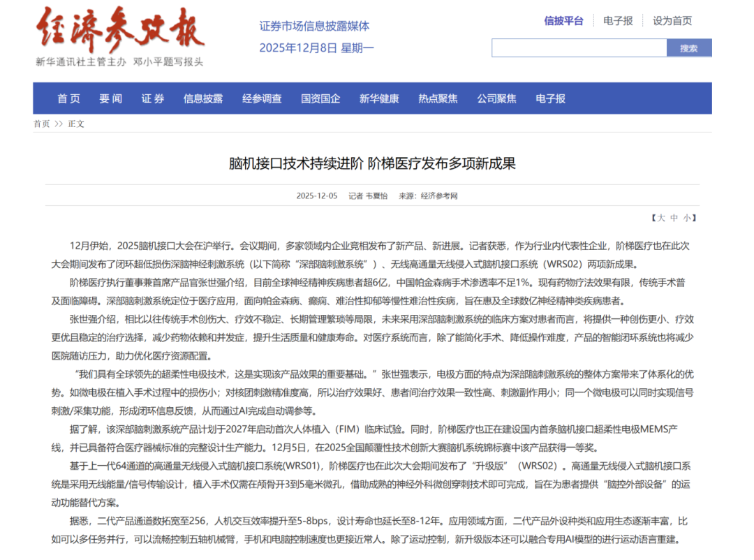The width and height of the screenshot is (754, 560).
Task: Open 要闻 navigation item
Action: point(110,98)
